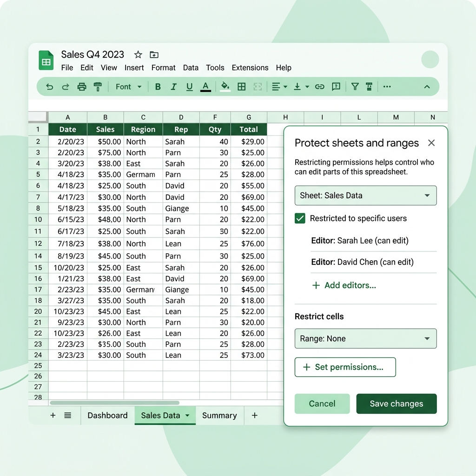Click the Save changes button
Viewport: 476px width, 476px height.
[397, 404]
